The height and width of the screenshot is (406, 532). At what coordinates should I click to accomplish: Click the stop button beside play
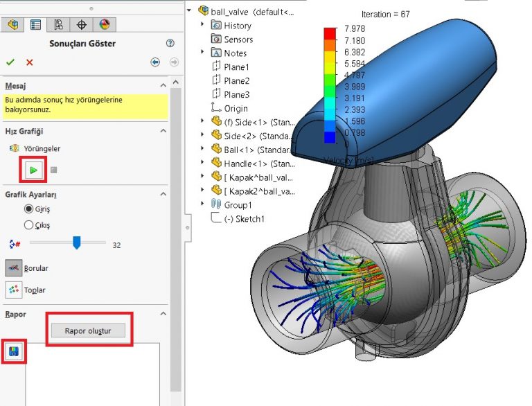coord(53,170)
